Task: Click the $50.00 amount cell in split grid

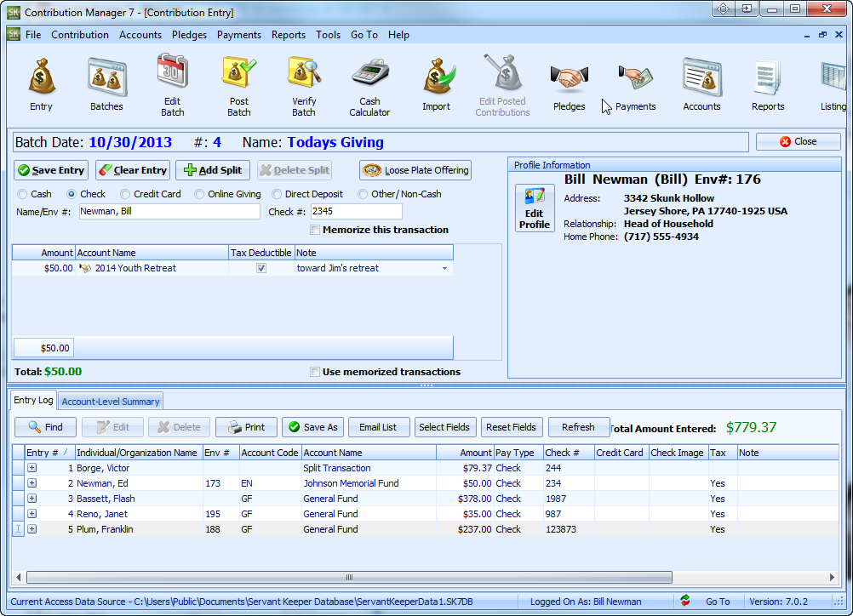Action: (x=43, y=268)
